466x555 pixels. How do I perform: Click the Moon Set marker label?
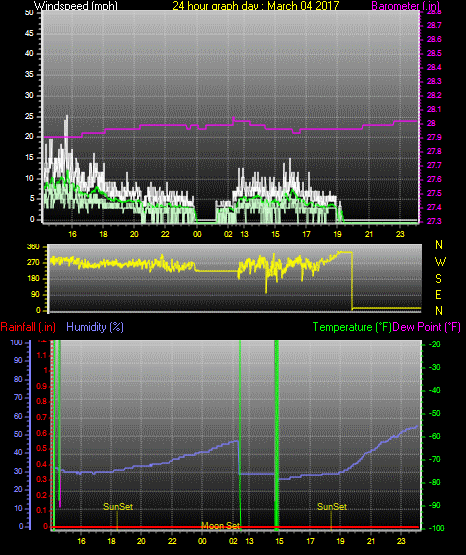coord(220,526)
